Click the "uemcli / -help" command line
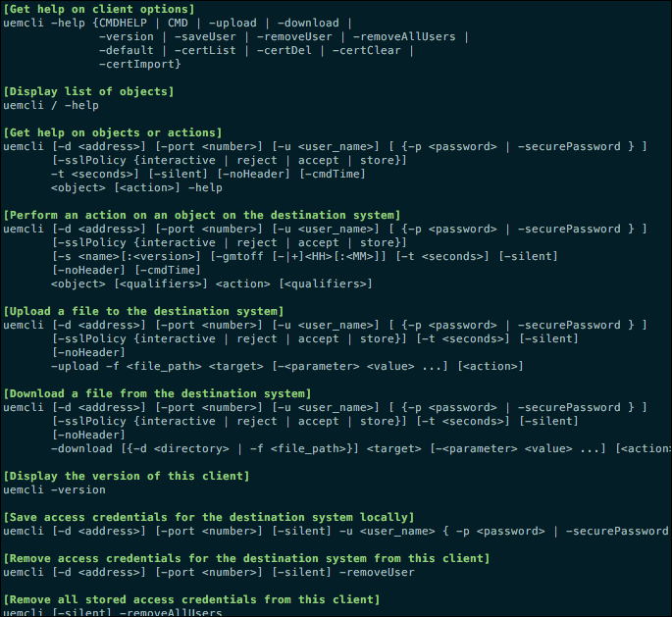 click(51, 105)
